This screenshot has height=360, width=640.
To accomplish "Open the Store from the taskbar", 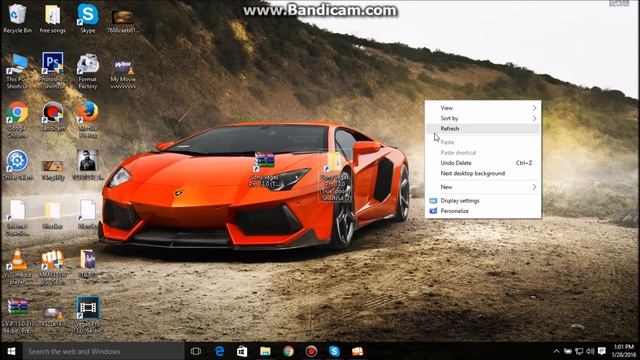I will [242, 351].
